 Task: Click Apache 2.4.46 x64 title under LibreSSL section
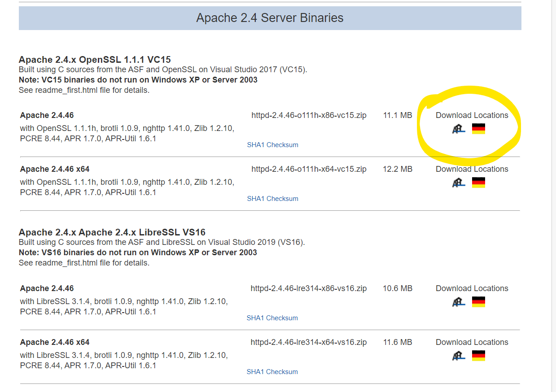[55, 342]
